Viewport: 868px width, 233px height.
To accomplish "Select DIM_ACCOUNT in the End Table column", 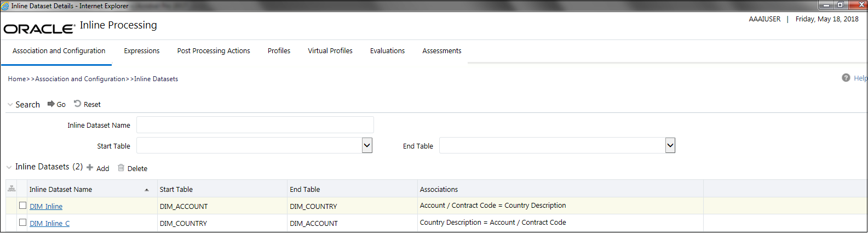I will coord(314,224).
